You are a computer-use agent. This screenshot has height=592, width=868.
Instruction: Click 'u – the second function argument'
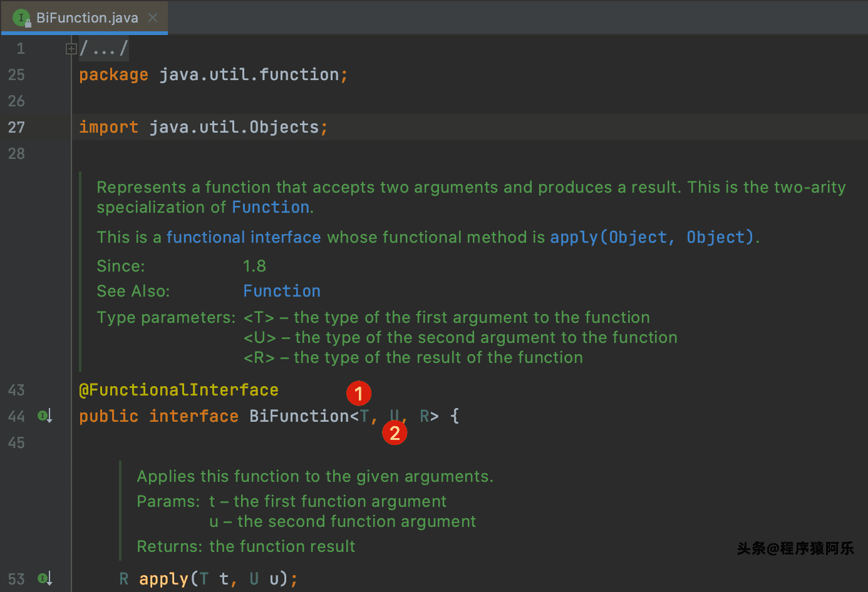[343, 521]
